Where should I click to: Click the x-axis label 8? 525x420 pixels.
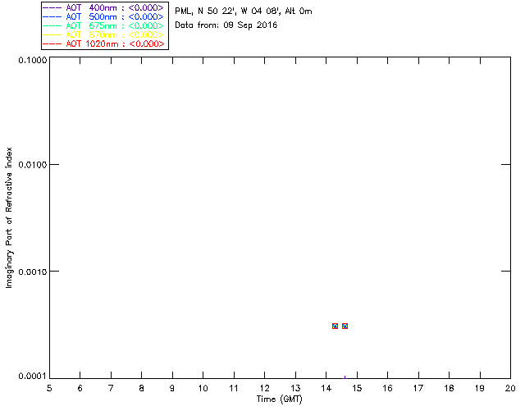(x=142, y=388)
